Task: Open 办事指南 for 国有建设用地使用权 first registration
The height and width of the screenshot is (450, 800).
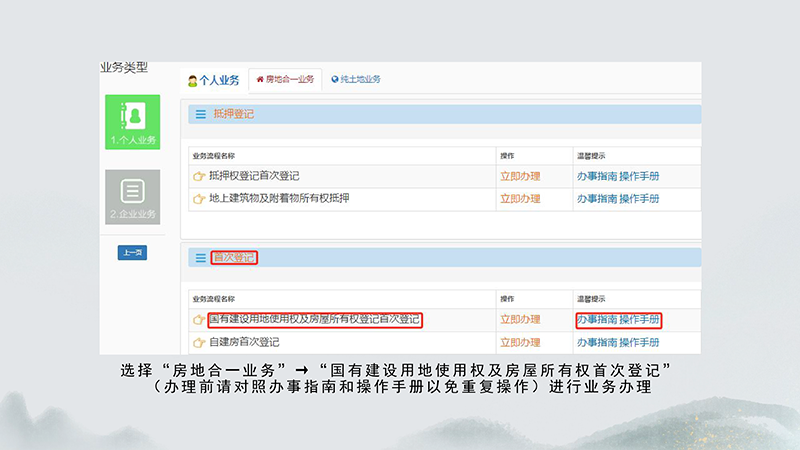Action: pyautogui.click(x=596, y=320)
